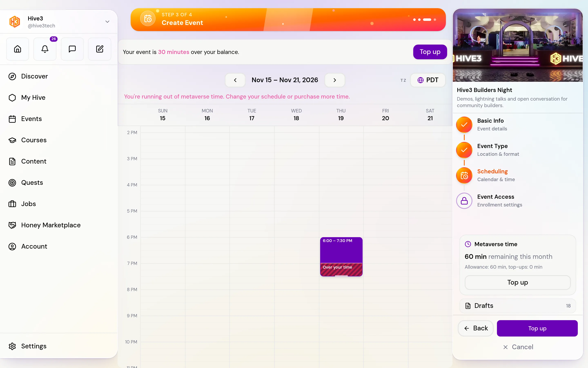588x368 pixels.
Task: Open the Hive3 Builders Night cover image
Action: [518, 45]
